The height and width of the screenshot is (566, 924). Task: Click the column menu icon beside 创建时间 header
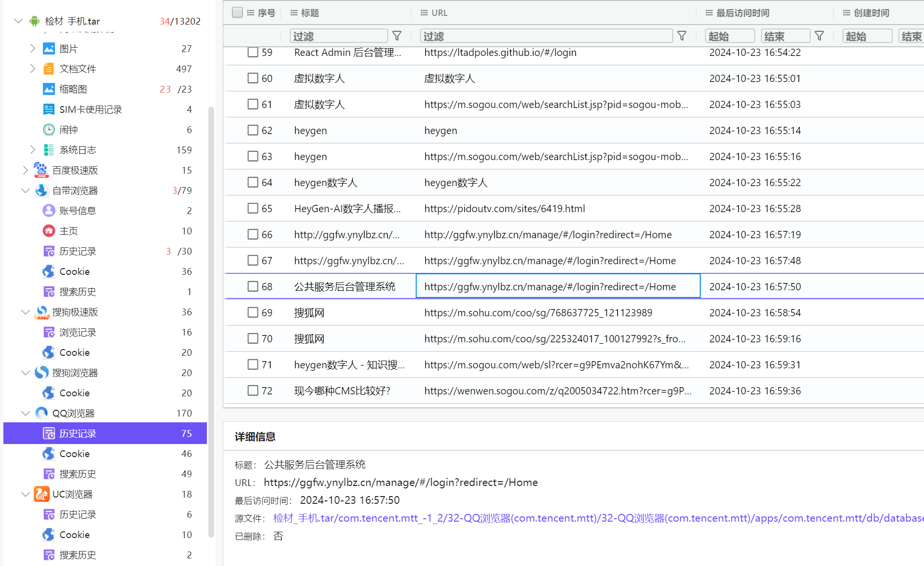(847, 13)
